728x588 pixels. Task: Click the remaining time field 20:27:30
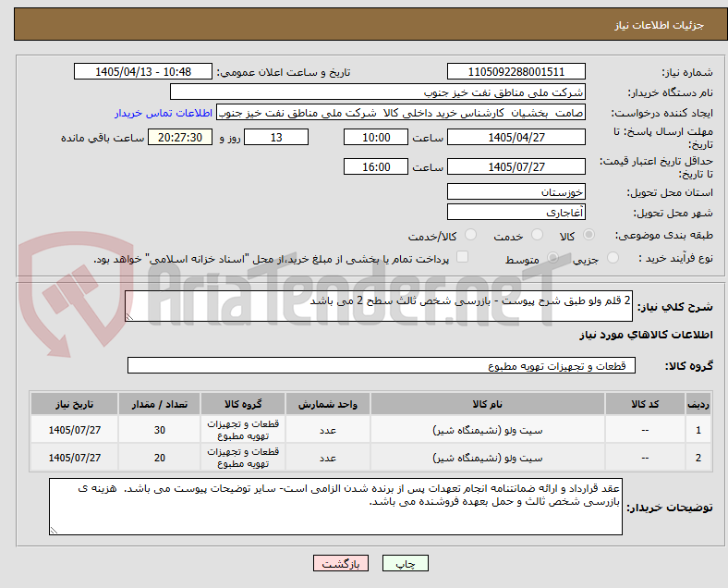coord(180,138)
